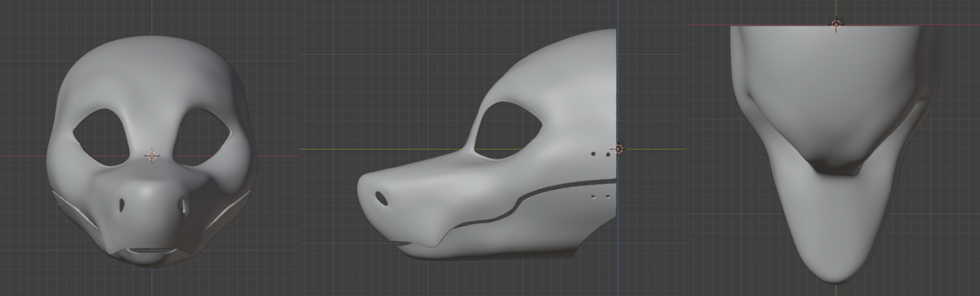Click the lower pair of small holes in side view
The image size is (980, 296).
(x=600, y=196)
